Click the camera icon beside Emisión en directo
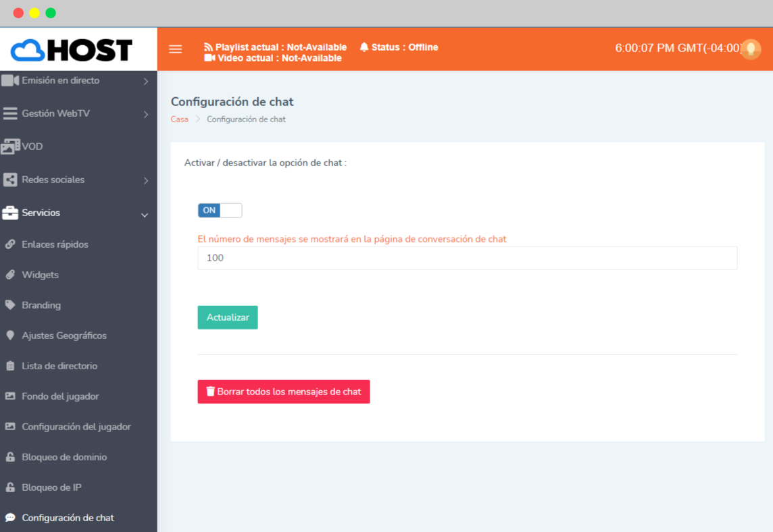This screenshot has width=773, height=532. (10, 80)
